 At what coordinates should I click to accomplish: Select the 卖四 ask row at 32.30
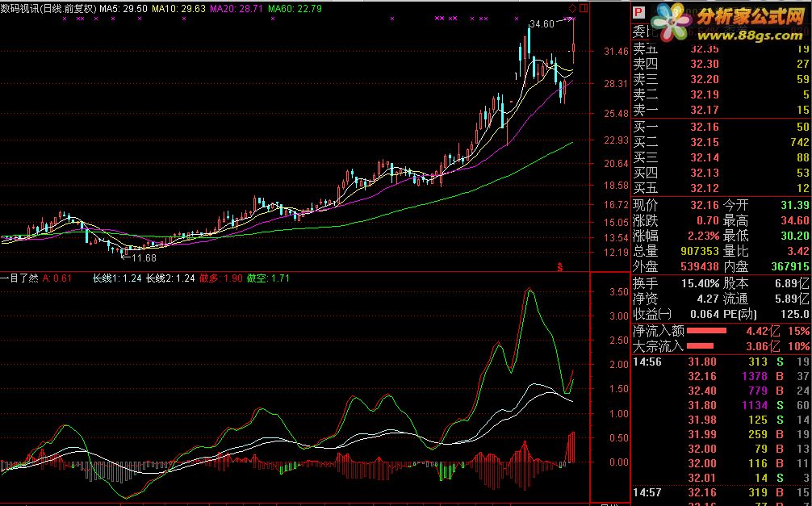721,65
